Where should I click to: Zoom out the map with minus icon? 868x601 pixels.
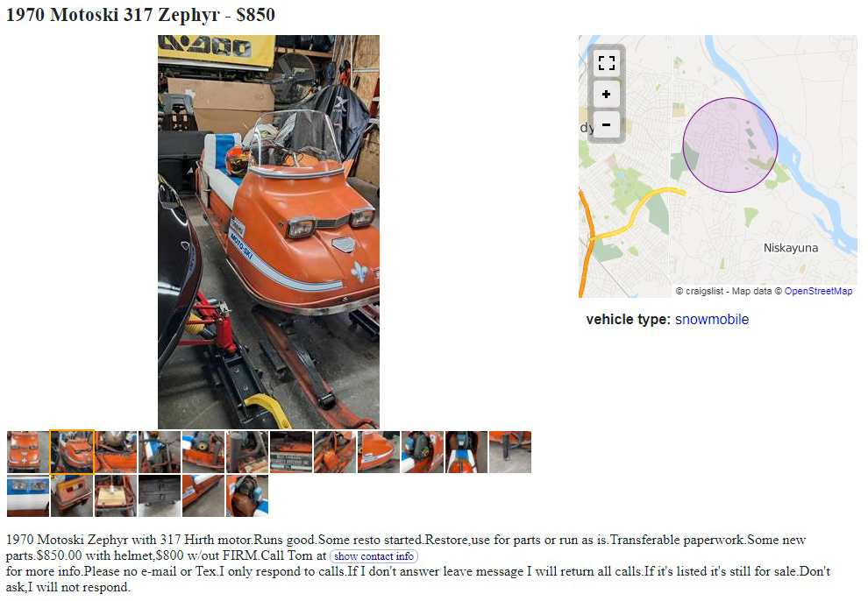(x=606, y=125)
